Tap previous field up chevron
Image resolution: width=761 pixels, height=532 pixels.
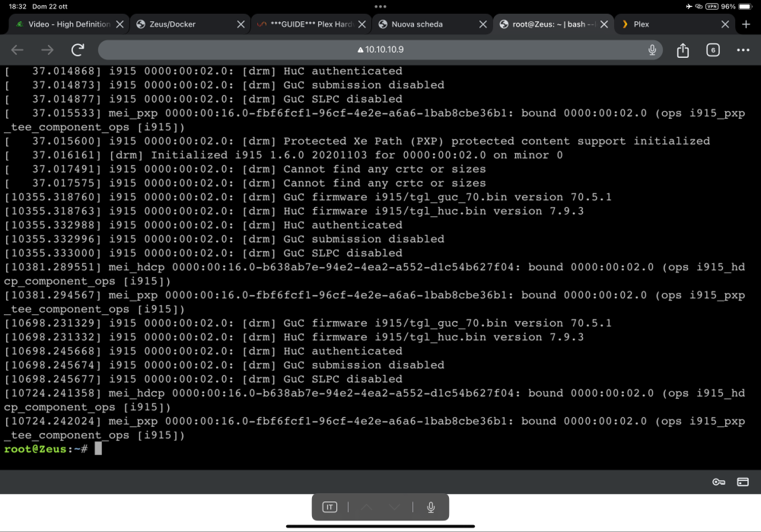point(367,507)
